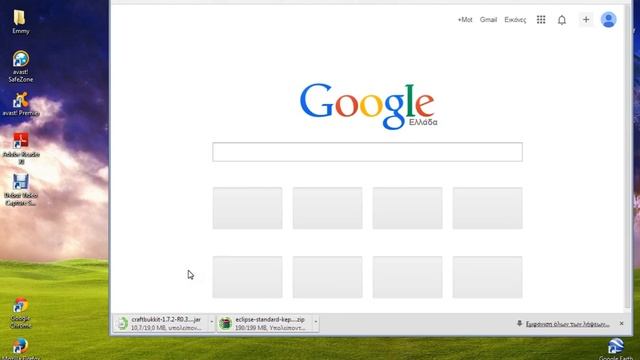Open the fourth most-visited thumbnail in top row
The height and width of the screenshot is (360, 640).
[487, 208]
